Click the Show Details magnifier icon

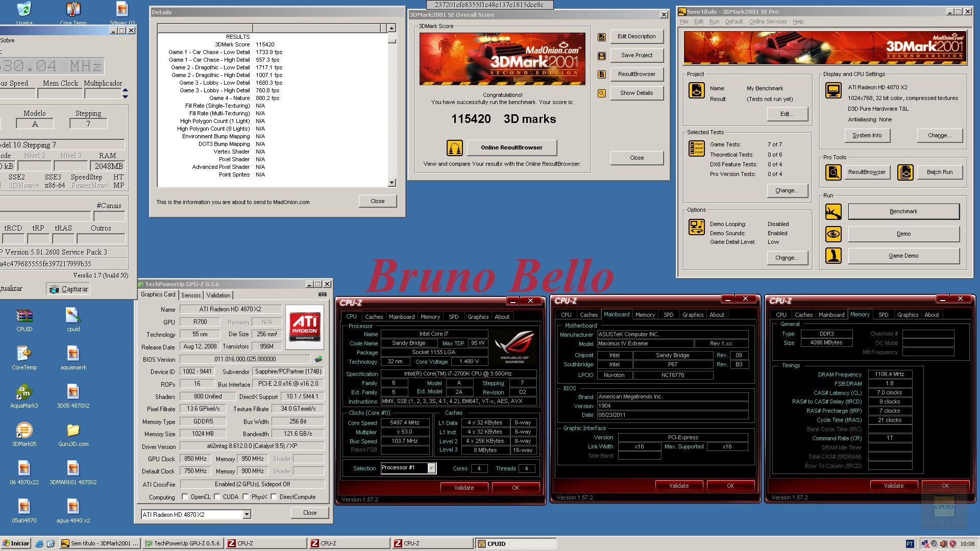[602, 93]
